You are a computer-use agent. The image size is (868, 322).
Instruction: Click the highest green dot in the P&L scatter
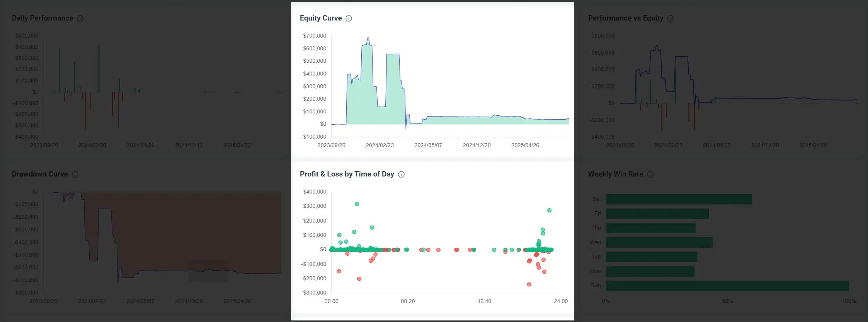coord(357,204)
